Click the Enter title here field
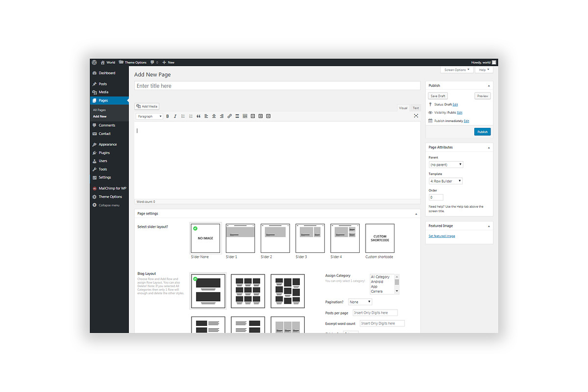 point(277,86)
